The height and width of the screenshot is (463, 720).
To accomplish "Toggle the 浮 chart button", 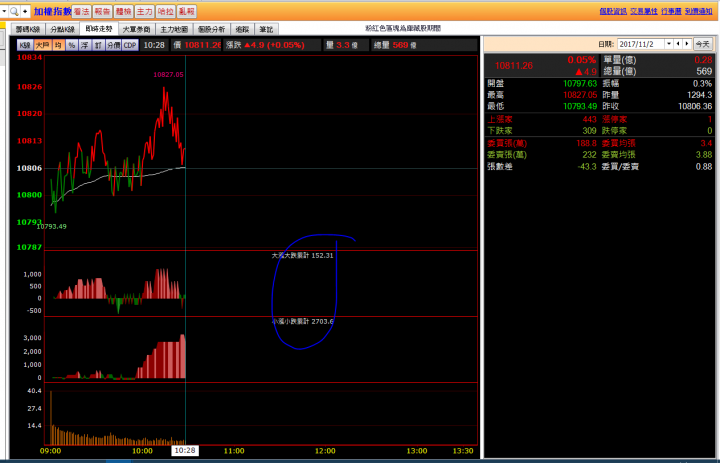I will point(85,45).
